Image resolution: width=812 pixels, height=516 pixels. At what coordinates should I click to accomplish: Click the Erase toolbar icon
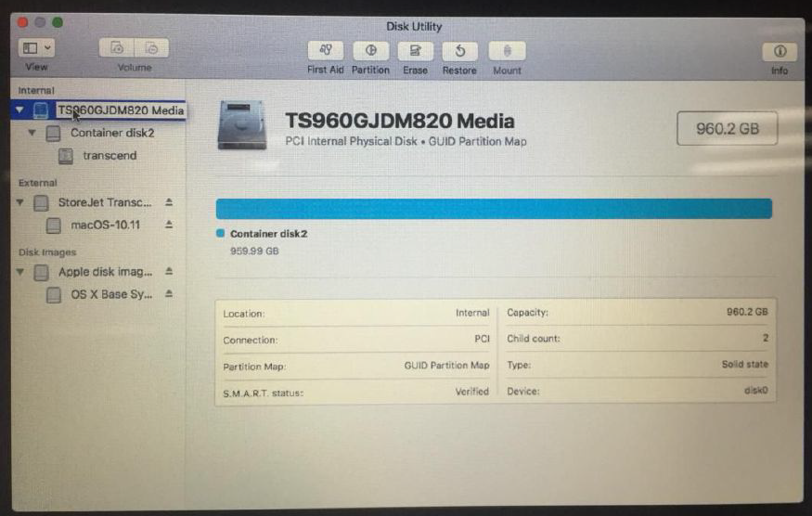[x=416, y=51]
